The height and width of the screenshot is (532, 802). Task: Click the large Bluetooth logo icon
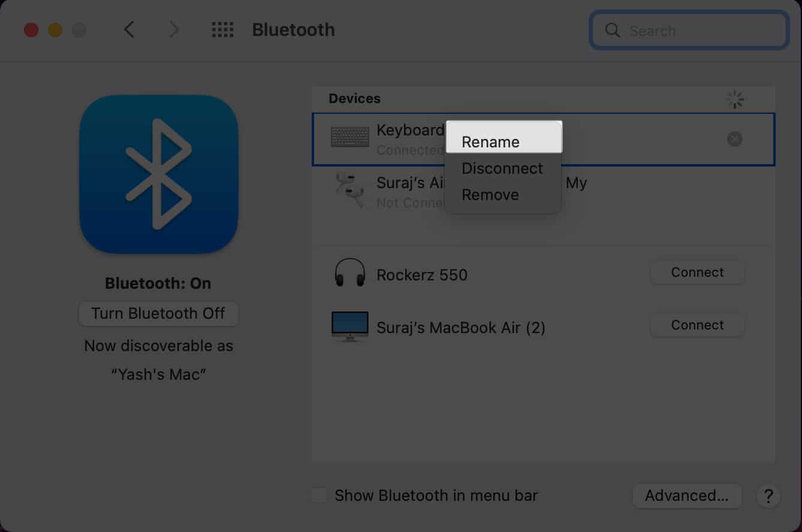(159, 174)
